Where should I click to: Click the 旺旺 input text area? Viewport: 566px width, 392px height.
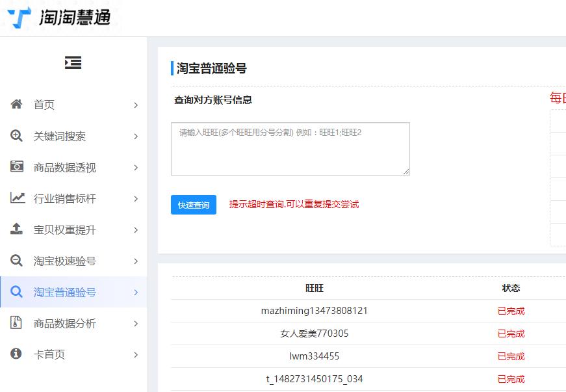(x=290, y=148)
